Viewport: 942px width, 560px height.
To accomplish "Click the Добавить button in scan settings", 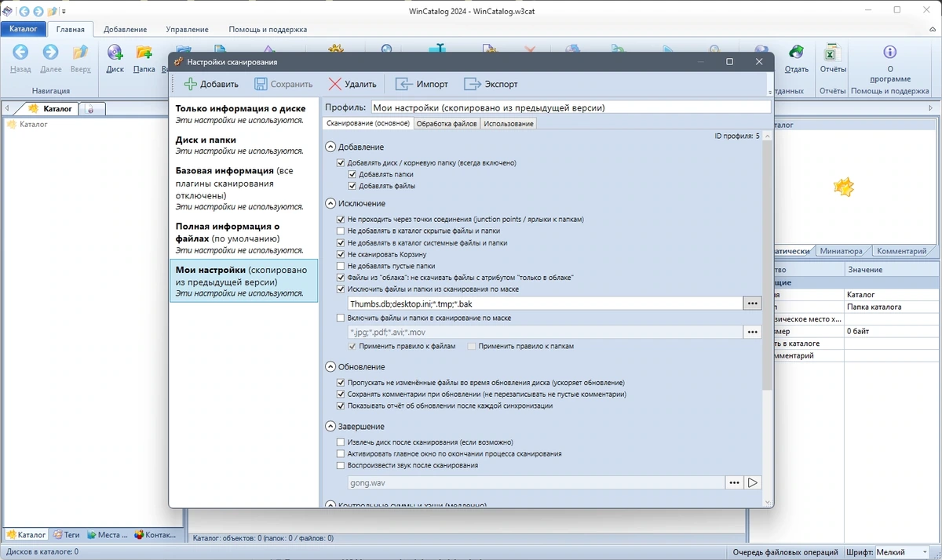I will click(210, 84).
